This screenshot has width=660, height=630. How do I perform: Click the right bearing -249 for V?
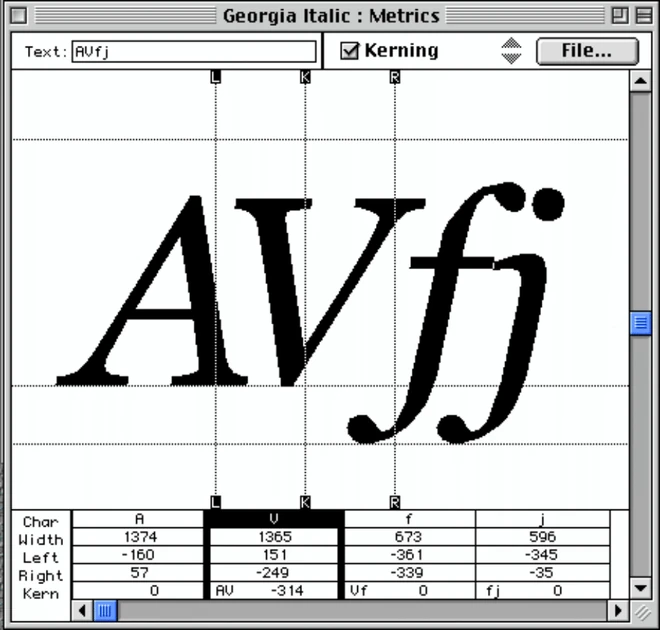pyautogui.click(x=274, y=573)
